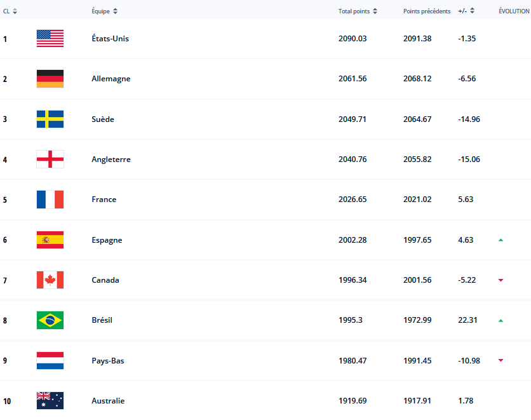Click the France flag icon
Image resolution: width=531 pixels, height=420 pixels.
[50, 200]
